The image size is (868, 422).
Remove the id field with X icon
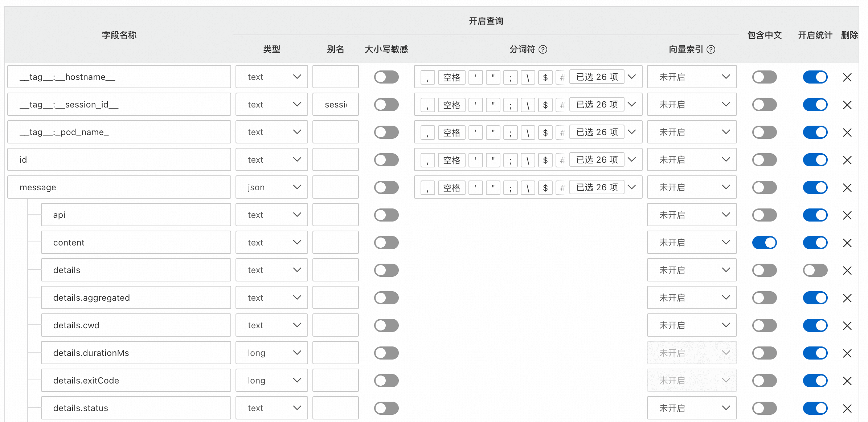point(847,160)
